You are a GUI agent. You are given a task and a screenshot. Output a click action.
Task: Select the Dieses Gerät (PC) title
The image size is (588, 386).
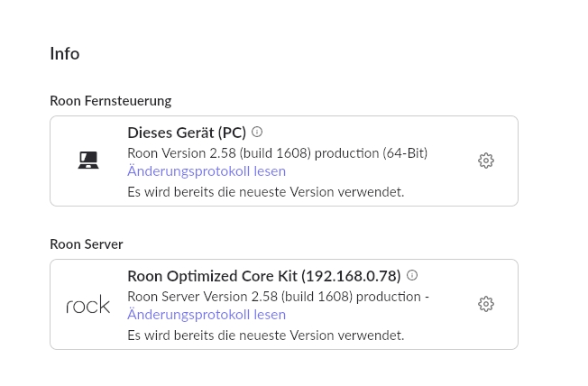(x=187, y=133)
